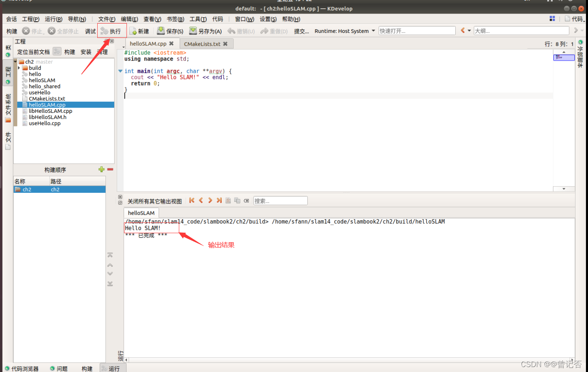Image resolution: width=588 pixels, height=372 pixels.
Task: Click the 撤销(U) undo toolbar button
Action: [x=241, y=31]
